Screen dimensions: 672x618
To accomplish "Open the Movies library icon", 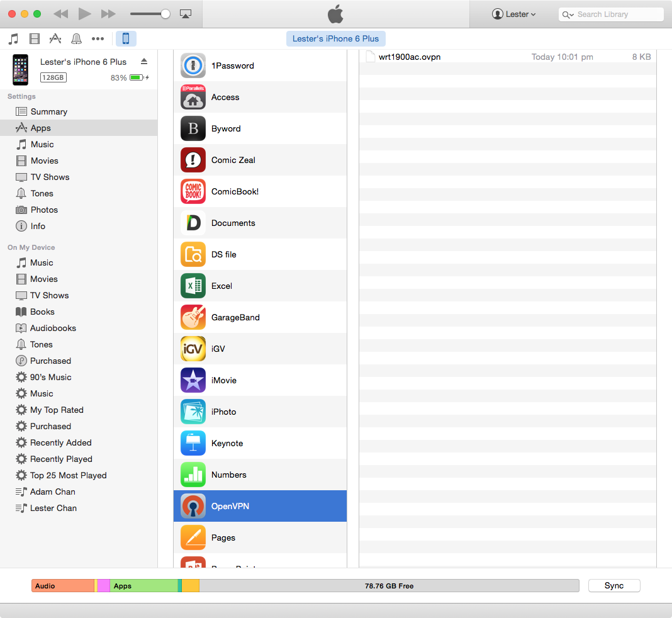I will (x=35, y=39).
